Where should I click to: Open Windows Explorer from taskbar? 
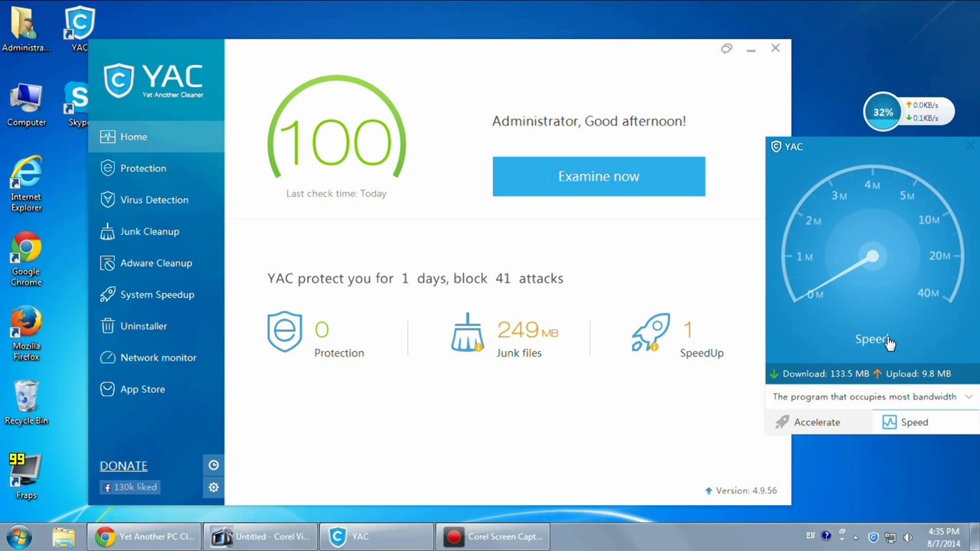64,536
